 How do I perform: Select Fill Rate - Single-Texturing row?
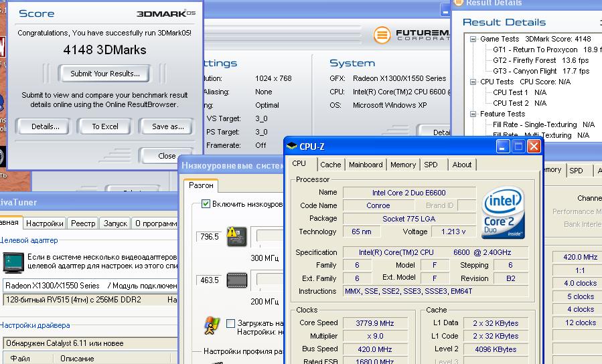tap(544, 124)
